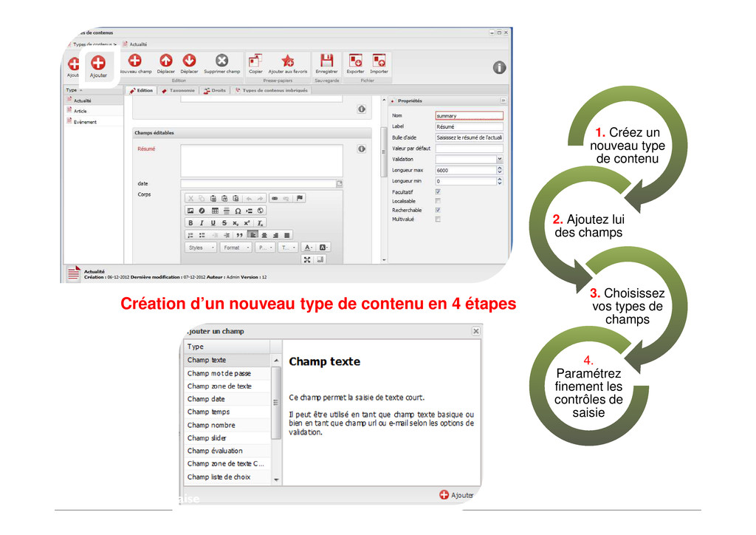
Task: Click the Supprimer champ icon
Action: 221,61
